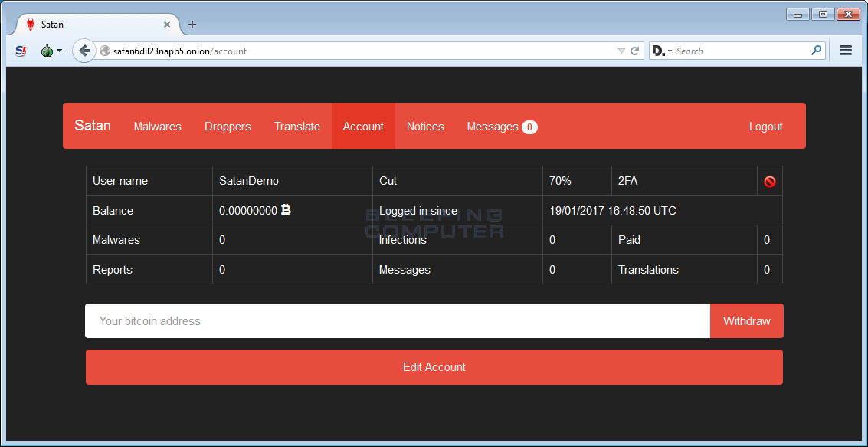Image resolution: width=868 pixels, height=447 pixels.
Task: Click the Logout link
Action: pyautogui.click(x=765, y=127)
